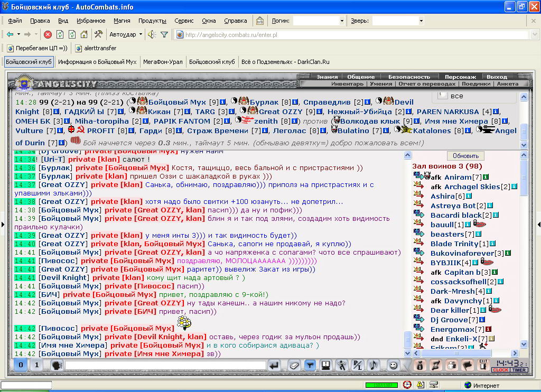
Task: Click the red stop loading icon
Action: (x=48, y=34)
